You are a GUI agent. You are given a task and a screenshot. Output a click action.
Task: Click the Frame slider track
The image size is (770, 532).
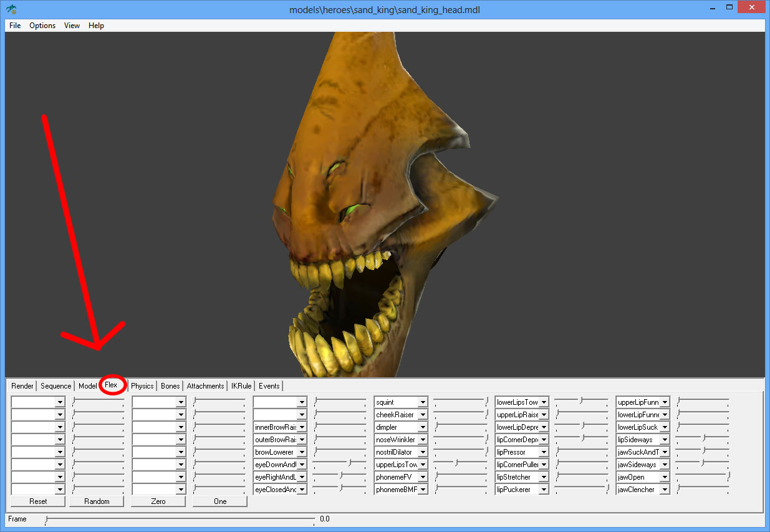coord(181,519)
